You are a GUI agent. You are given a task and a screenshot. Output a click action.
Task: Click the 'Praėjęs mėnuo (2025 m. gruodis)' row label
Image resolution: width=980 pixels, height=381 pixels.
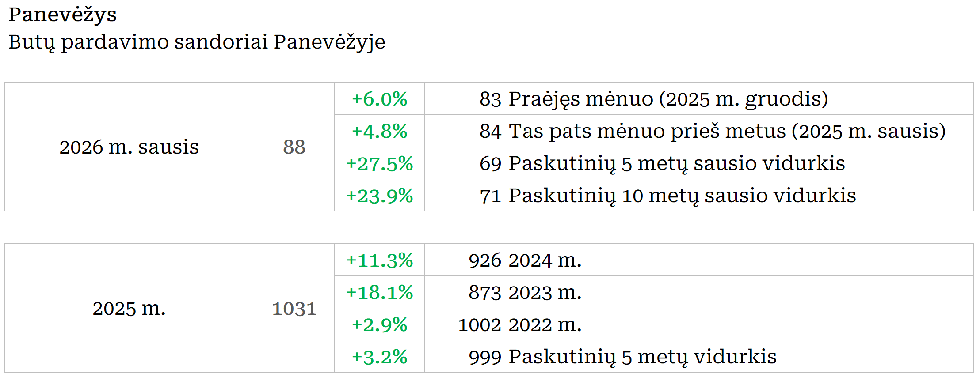(668, 99)
